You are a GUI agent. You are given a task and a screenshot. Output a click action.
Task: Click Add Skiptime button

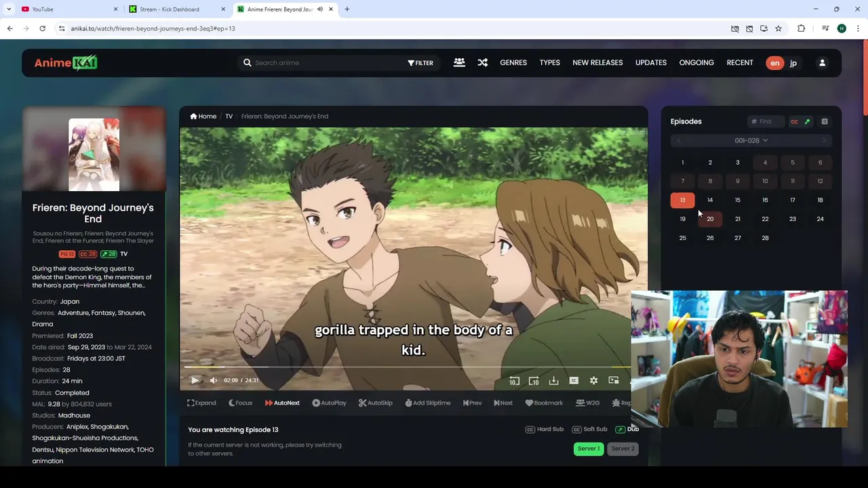[x=428, y=403]
